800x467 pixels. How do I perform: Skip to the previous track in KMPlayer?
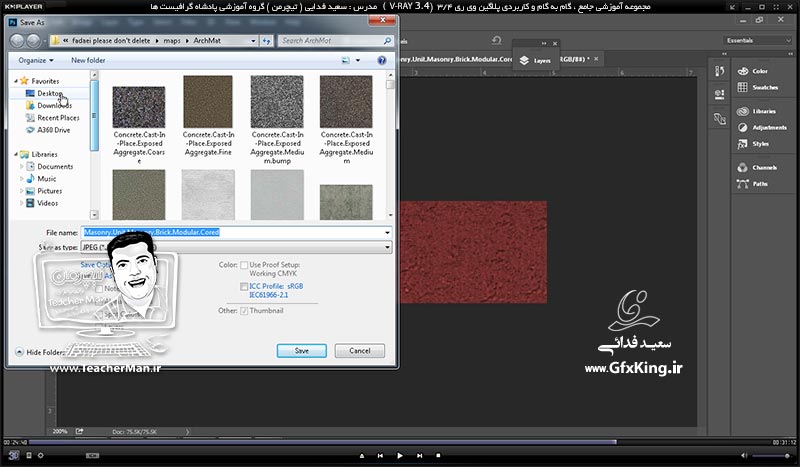(x=380, y=455)
